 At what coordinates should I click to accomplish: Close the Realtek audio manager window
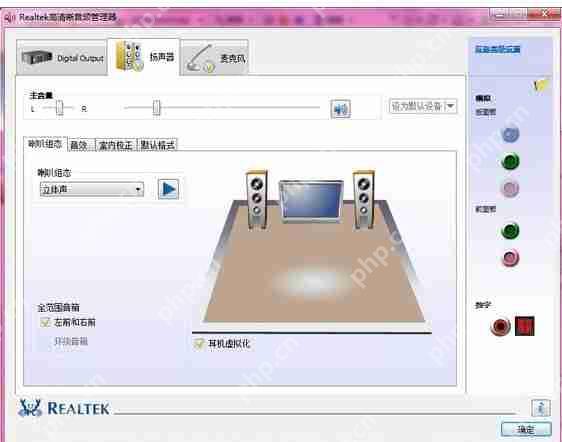pyautogui.click(x=544, y=14)
